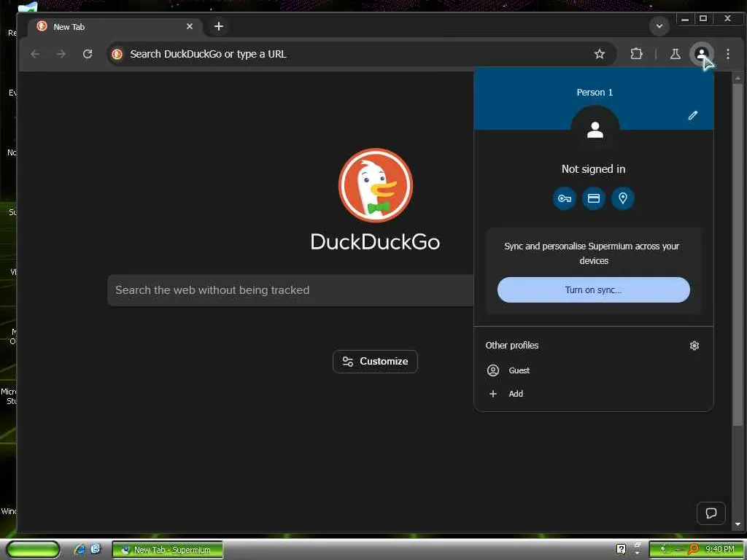The height and width of the screenshot is (560, 747).
Task: Click the profile avatar picture in the menu
Action: tap(595, 130)
